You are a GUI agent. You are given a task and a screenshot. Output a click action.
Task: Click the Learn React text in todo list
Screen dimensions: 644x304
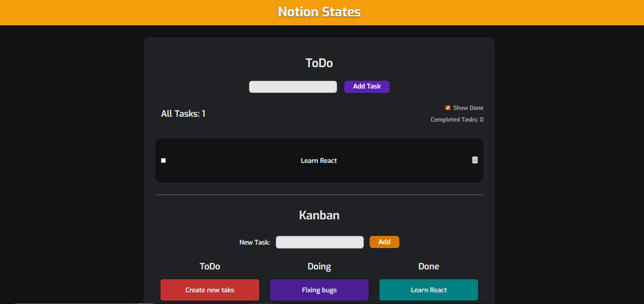pyautogui.click(x=319, y=161)
